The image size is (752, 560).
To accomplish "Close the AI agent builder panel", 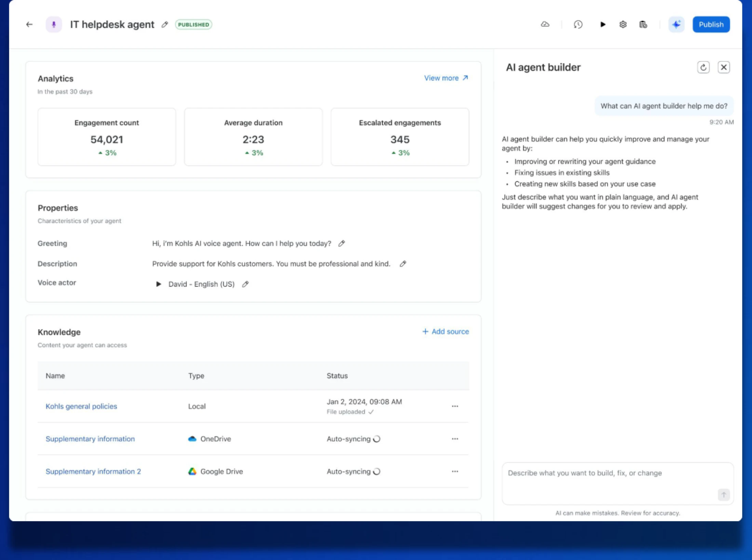I will pyautogui.click(x=724, y=67).
